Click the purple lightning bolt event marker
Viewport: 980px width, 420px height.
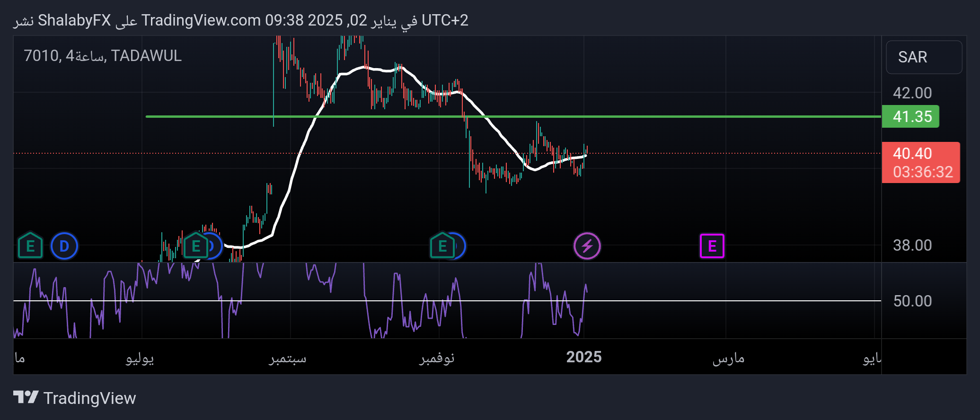(x=587, y=246)
